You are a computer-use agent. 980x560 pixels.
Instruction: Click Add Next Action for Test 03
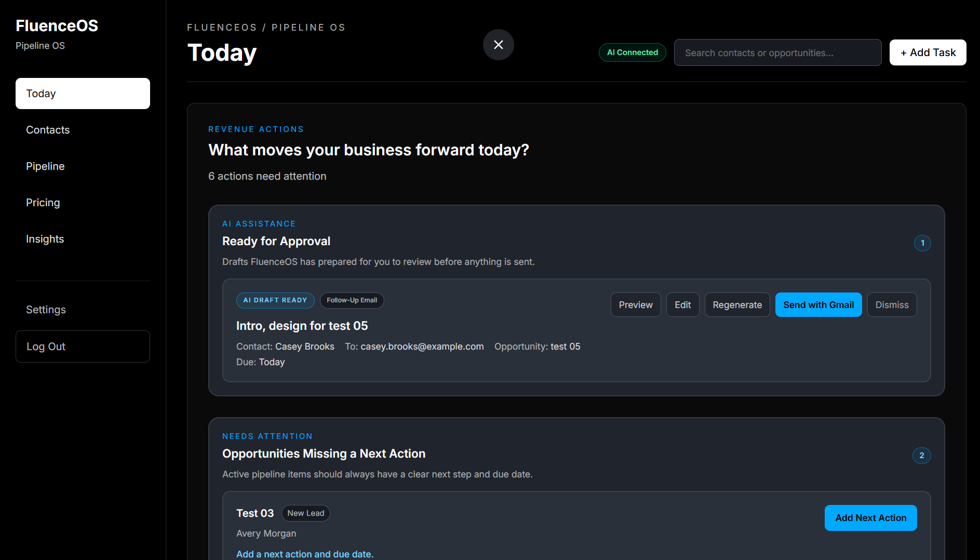pyautogui.click(x=870, y=518)
